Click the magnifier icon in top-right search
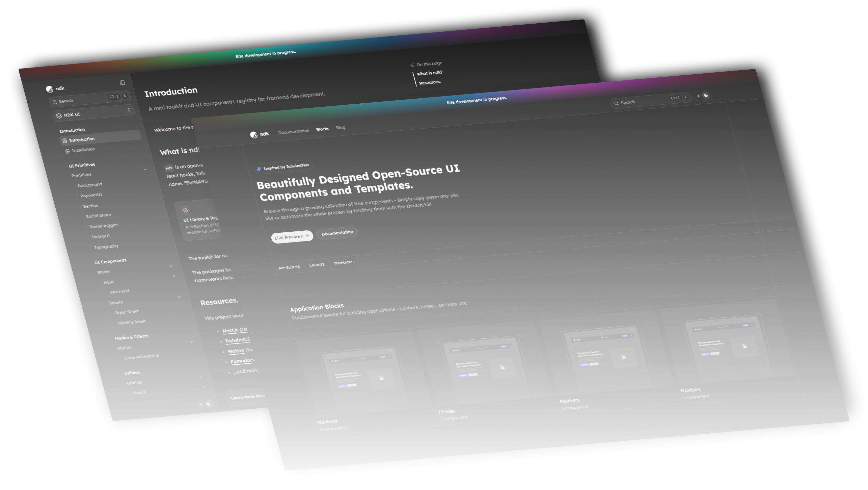The width and height of the screenshot is (868, 490). 616,103
